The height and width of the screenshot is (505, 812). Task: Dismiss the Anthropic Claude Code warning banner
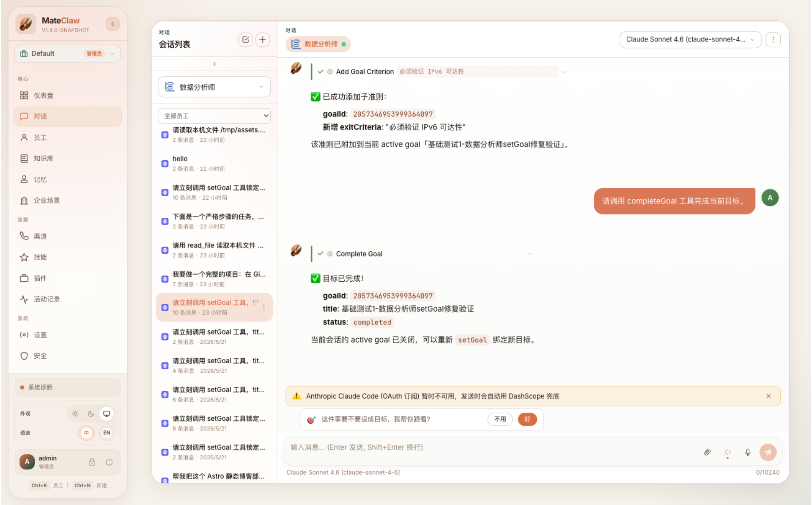point(768,396)
